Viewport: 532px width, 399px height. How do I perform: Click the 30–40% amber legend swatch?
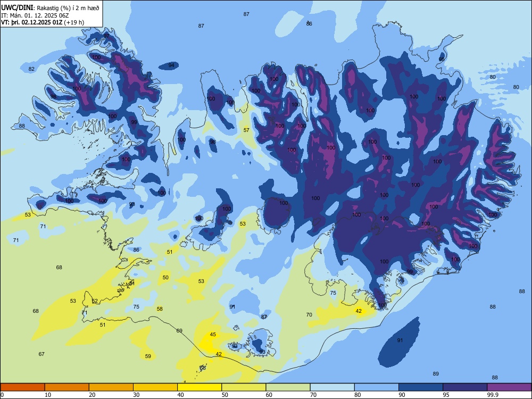(155, 387)
